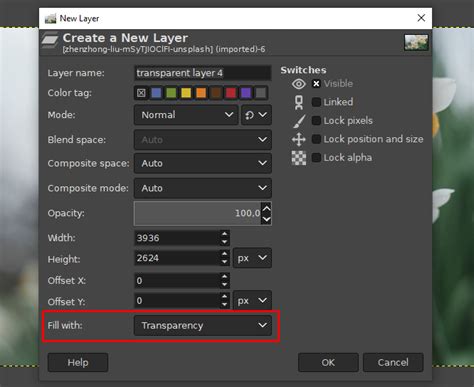474x387 pixels.
Task: Click the Height value field
Action: [177, 258]
